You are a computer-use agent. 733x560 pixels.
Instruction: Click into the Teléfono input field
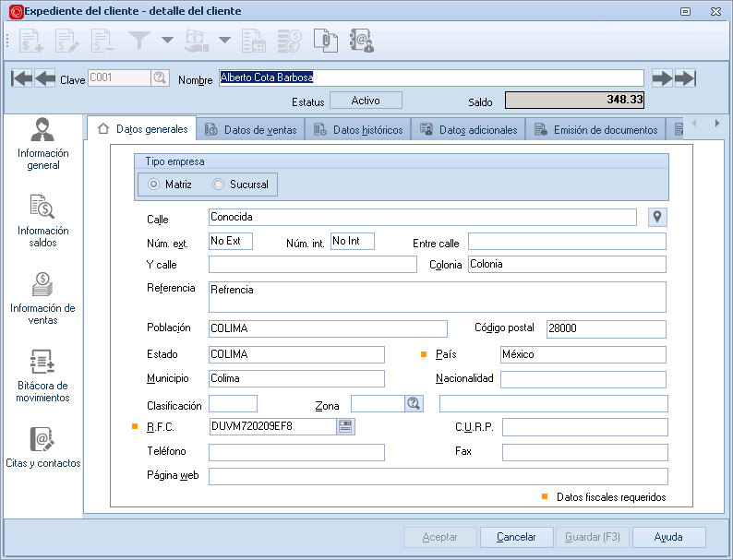point(296,452)
